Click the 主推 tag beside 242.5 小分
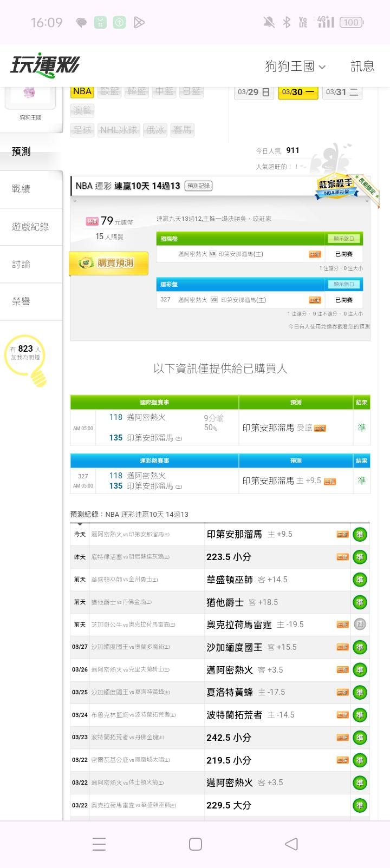 [342, 738]
